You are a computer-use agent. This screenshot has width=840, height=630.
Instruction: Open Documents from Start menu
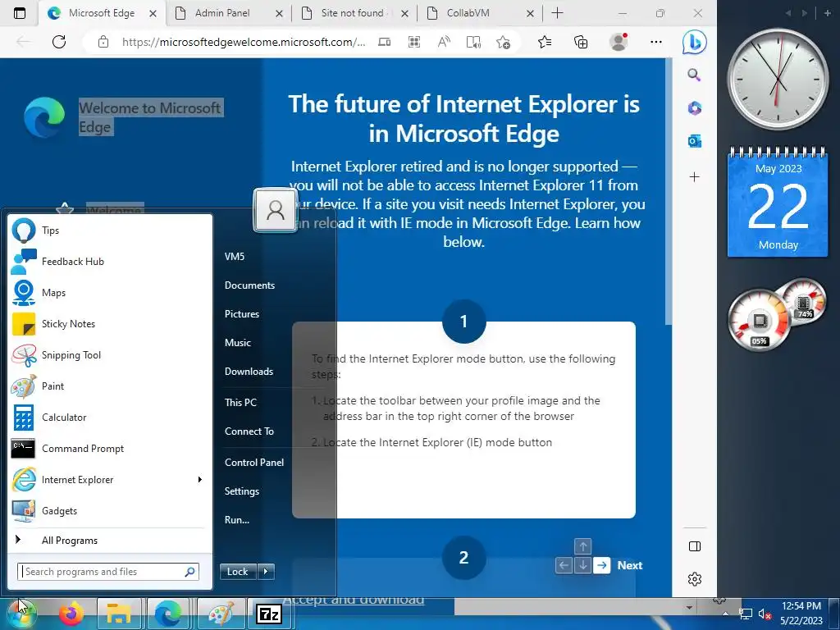point(249,285)
